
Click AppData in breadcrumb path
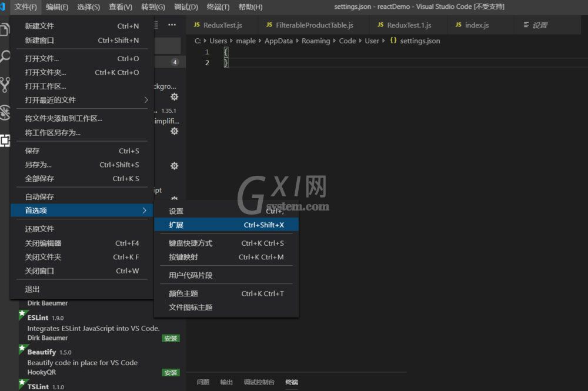point(278,41)
